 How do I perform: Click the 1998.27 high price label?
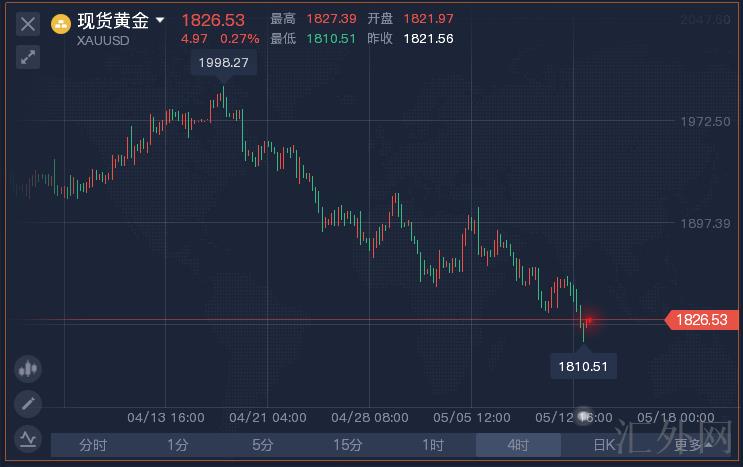[x=225, y=63]
